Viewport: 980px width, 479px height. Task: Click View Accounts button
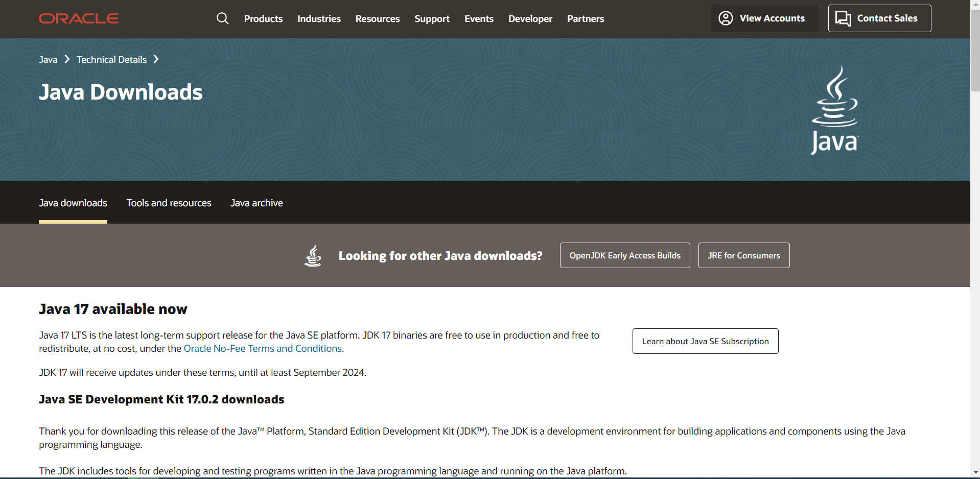pos(764,18)
